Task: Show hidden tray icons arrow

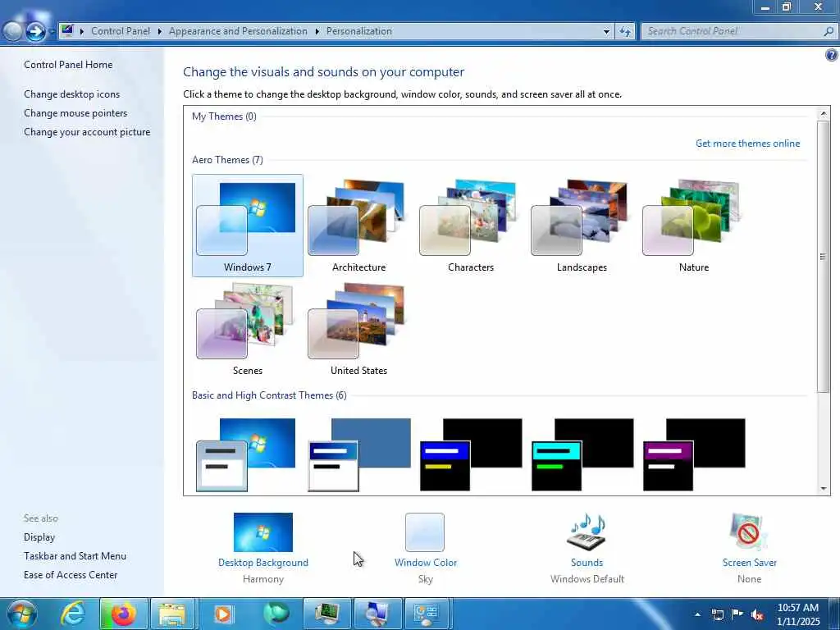Action: (x=697, y=614)
